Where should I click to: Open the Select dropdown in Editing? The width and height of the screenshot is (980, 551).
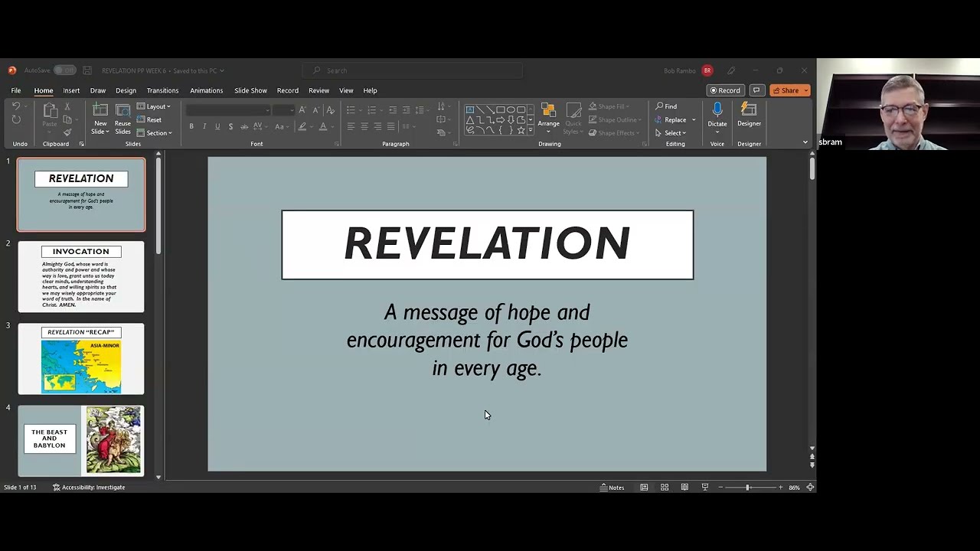[x=670, y=133]
